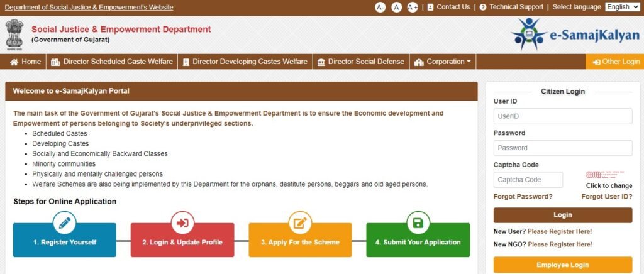Click the brown Login button
Viewport: 644px width, 274px height.
[563, 215]
